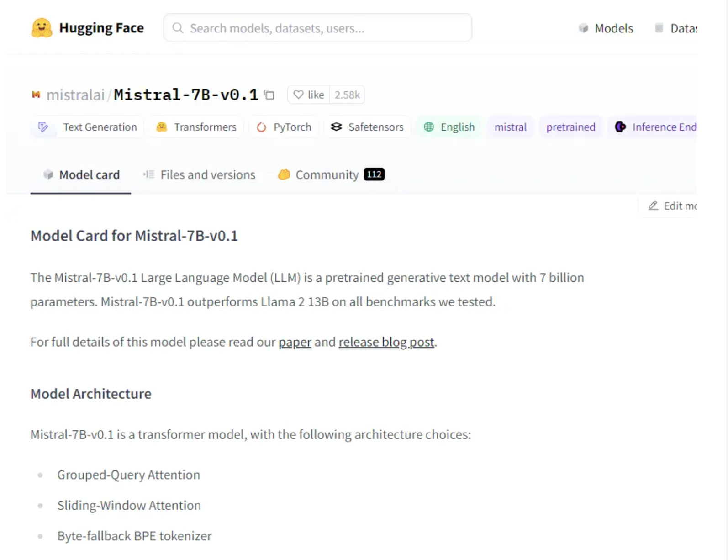
Task: Click the English language globe tag
Action: [x=449, y=127]
